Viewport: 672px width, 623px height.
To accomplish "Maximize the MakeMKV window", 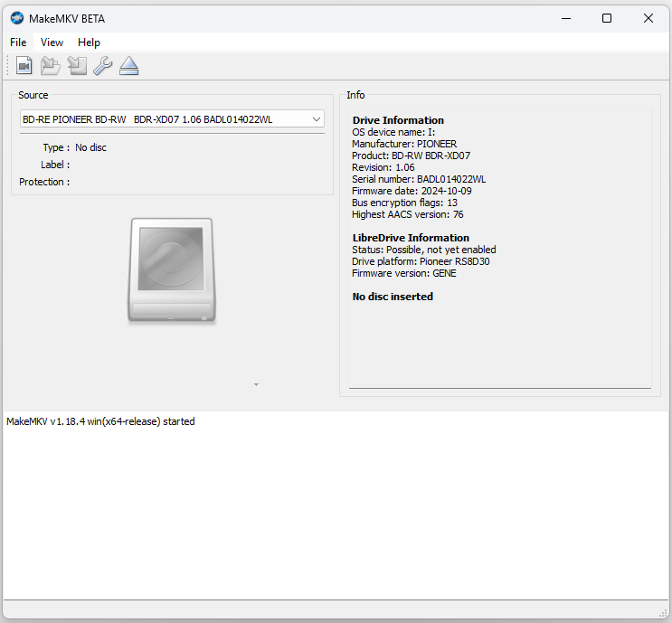I will tap(607, 18).
